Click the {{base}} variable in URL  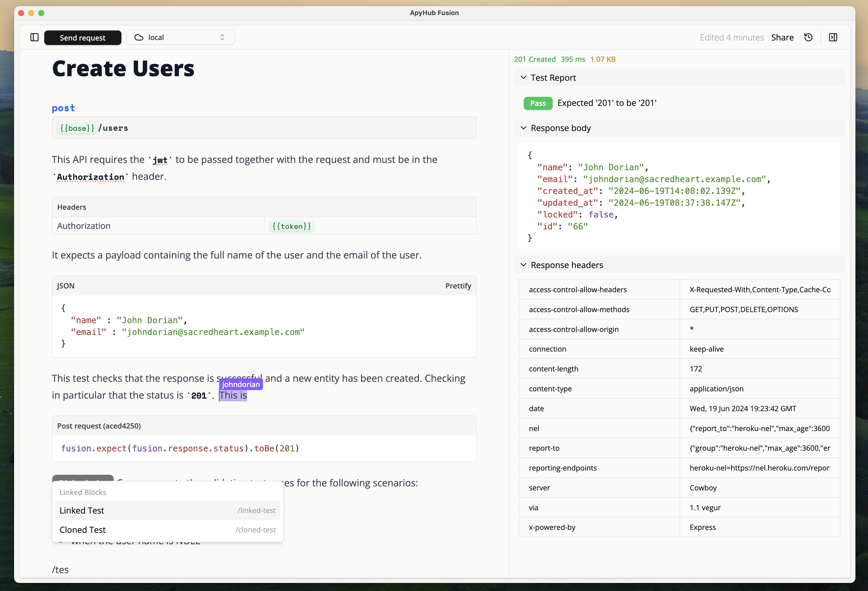[77, 128]
